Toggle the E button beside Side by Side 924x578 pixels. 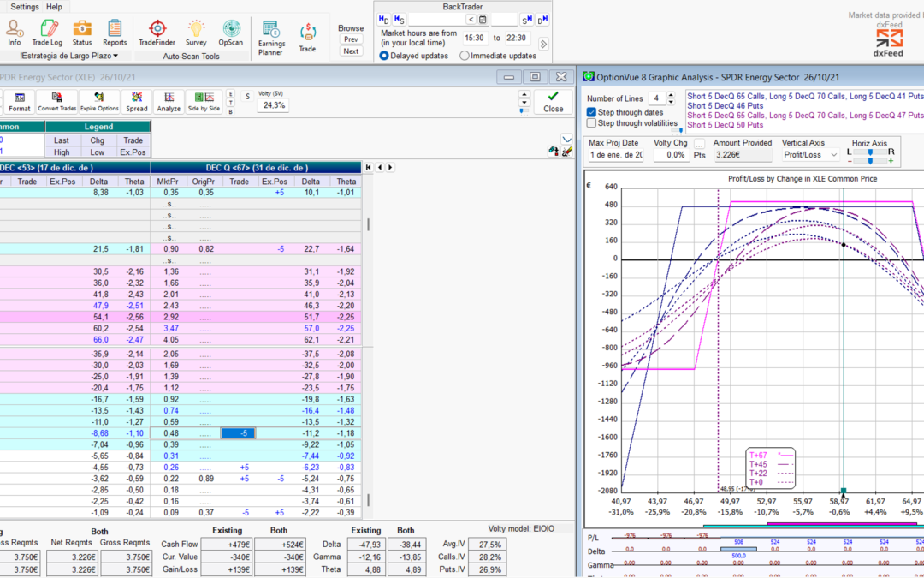[x=230, y=94]
